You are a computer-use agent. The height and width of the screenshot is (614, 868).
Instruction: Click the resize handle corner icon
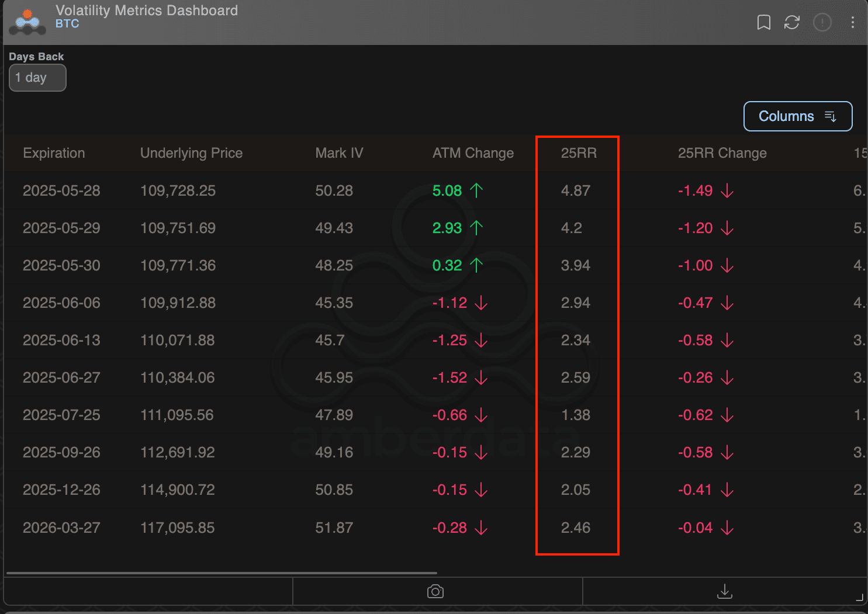[859, 597]
